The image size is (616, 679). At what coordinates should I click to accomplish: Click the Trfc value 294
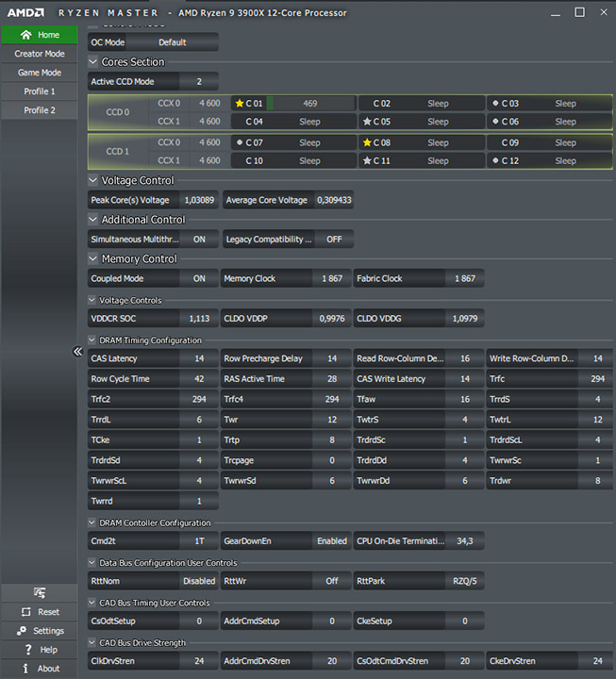coord(597,378)
